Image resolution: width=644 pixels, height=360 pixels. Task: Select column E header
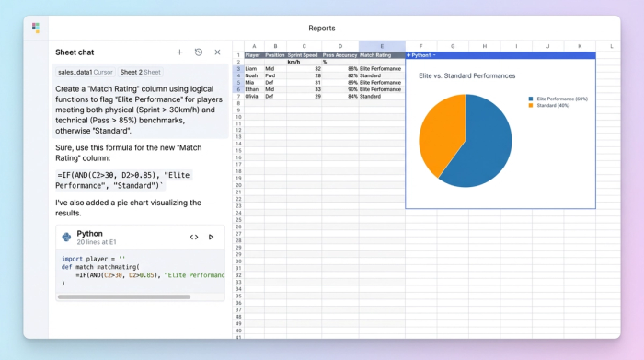(382, 46)
